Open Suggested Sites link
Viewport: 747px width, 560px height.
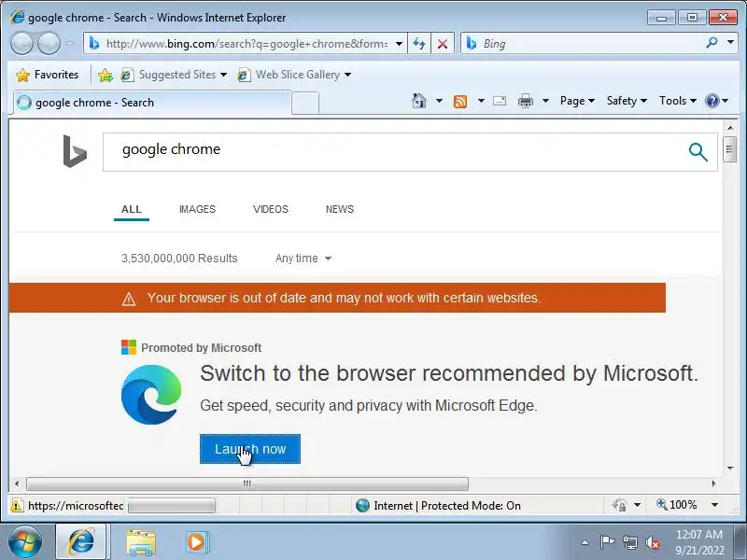pyautogui.click(x=173, y=75)
